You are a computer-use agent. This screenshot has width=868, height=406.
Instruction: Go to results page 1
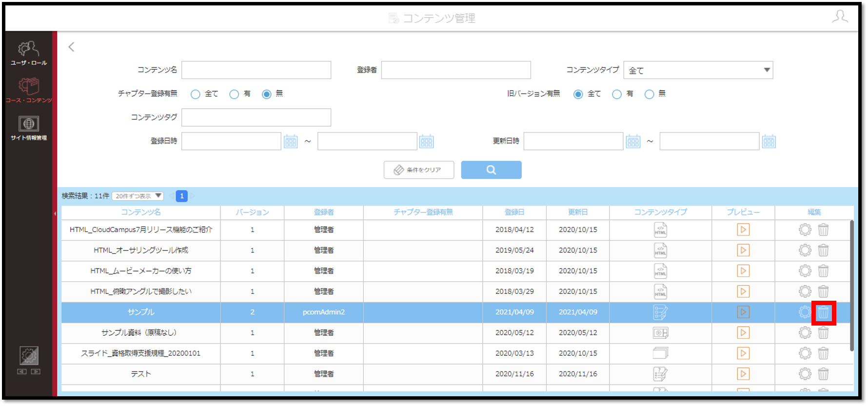[x=182, y=196]
